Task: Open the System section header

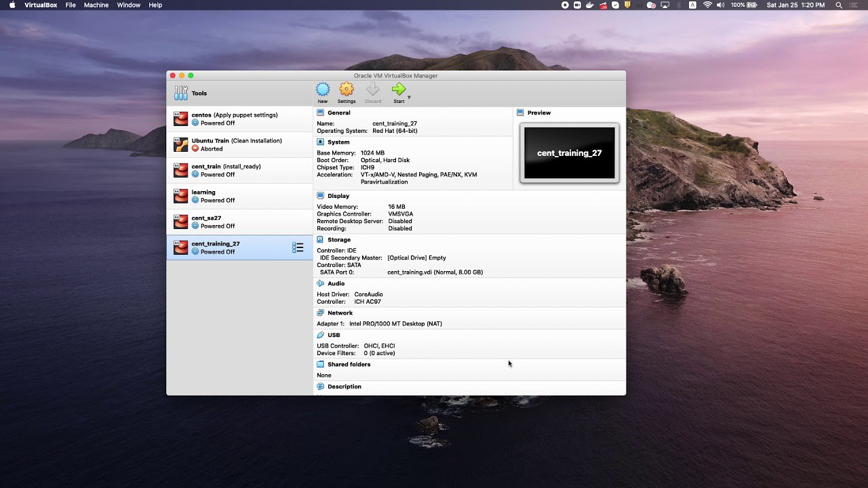Action: 338,142
